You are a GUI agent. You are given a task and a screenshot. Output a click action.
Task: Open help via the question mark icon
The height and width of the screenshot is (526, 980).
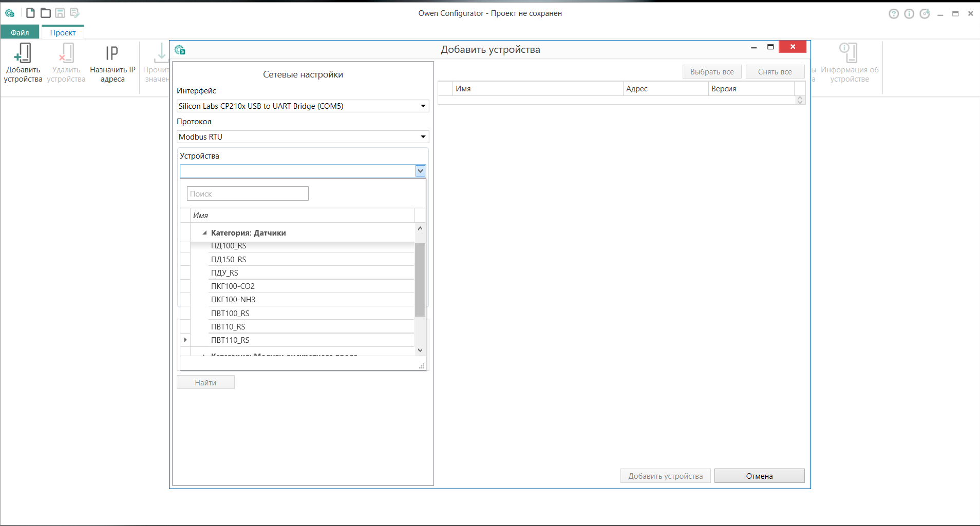pos(894,14)
